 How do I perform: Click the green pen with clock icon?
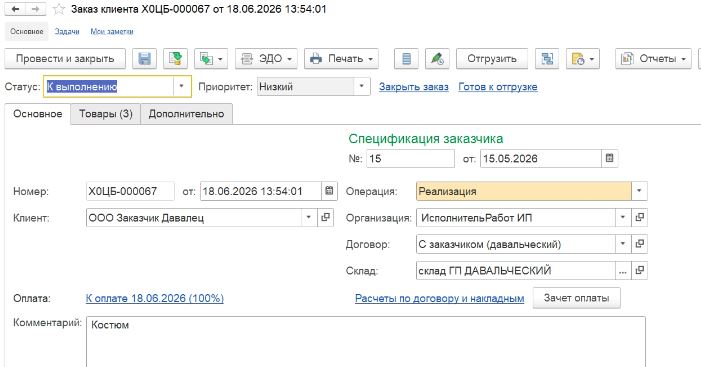pos(437,59)
